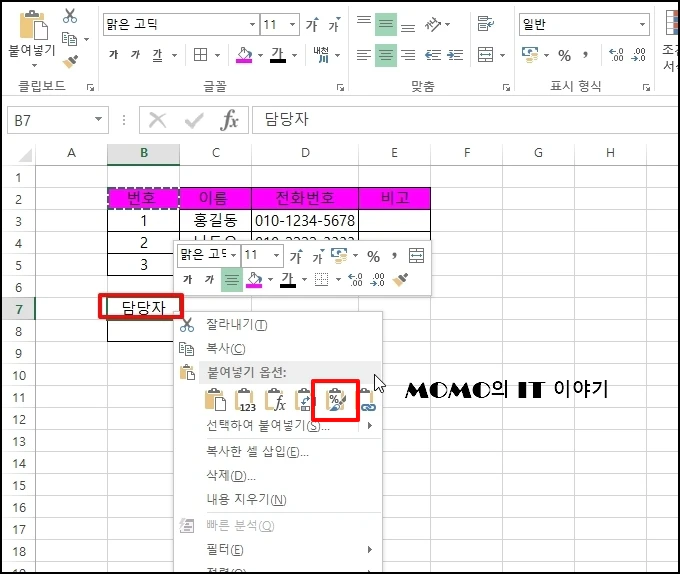The image size is (680, 574).
Task: Decrease font size in the ribbon
Action: click(334, 25)
